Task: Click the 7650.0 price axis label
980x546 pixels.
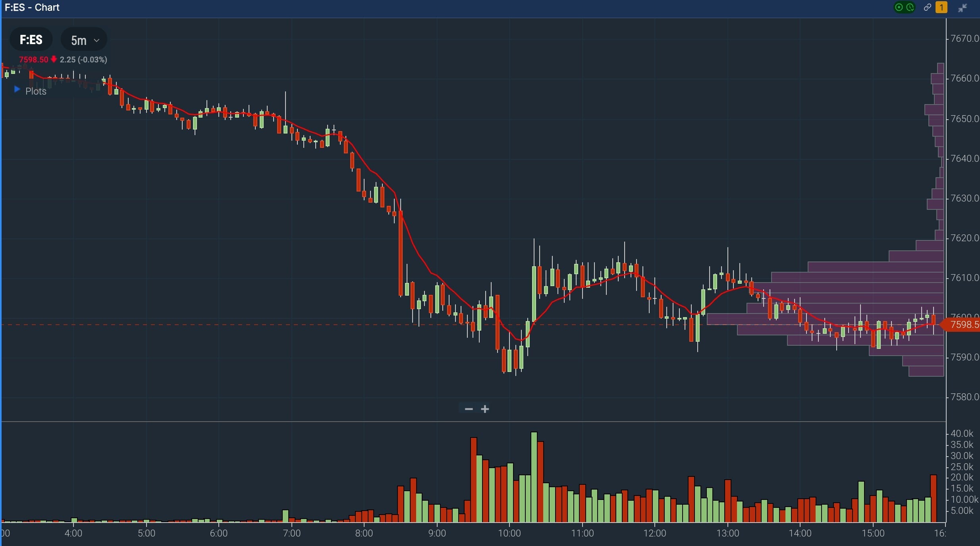Action: 965,119
